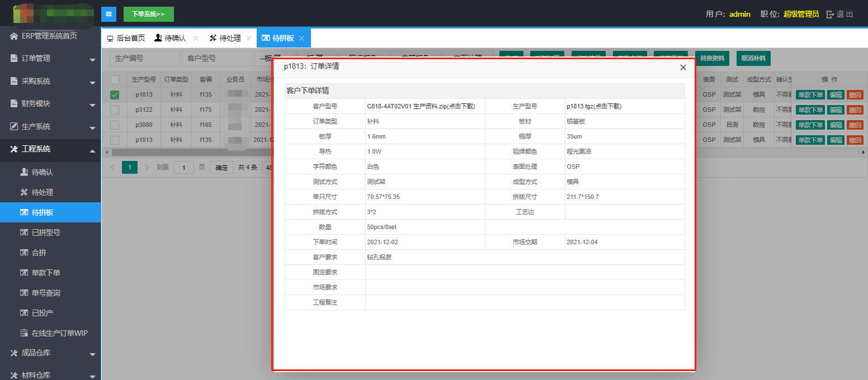Close the 待拼板 tab via its X icon
The height and width of the screenshot is (380, 868).
pyautogui.click(x=301, y=39)
